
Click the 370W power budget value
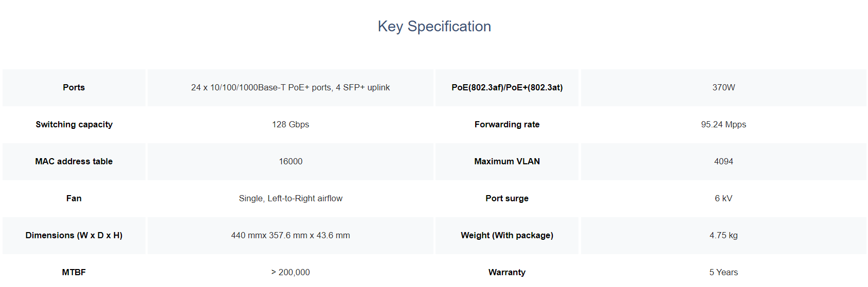(724, 88)
